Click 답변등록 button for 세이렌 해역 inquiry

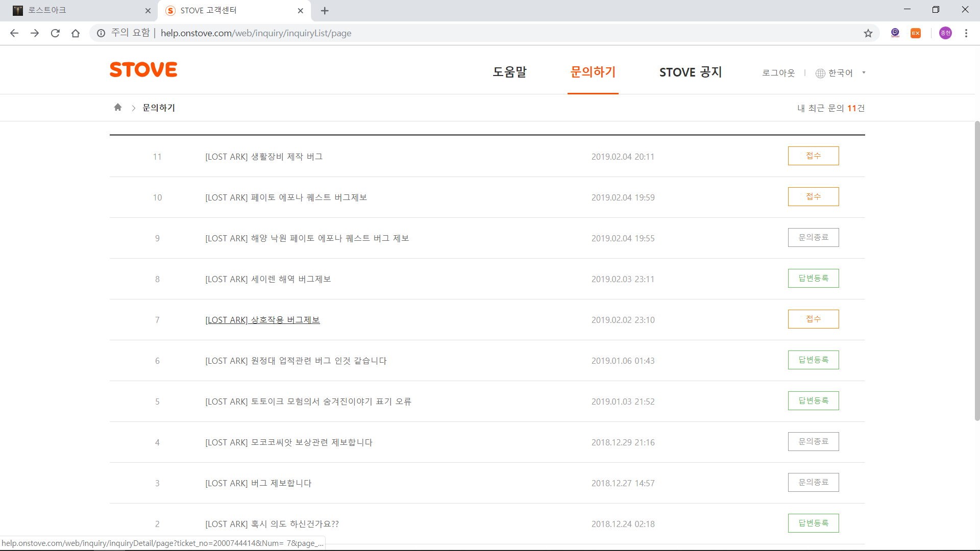coord(813,279)
